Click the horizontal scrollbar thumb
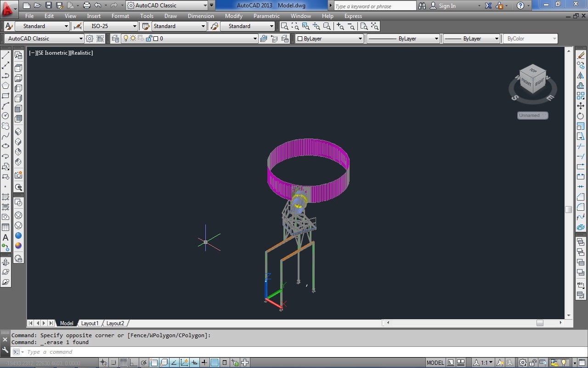The height and width of the screenshot is (368, 588). point(540,323)
